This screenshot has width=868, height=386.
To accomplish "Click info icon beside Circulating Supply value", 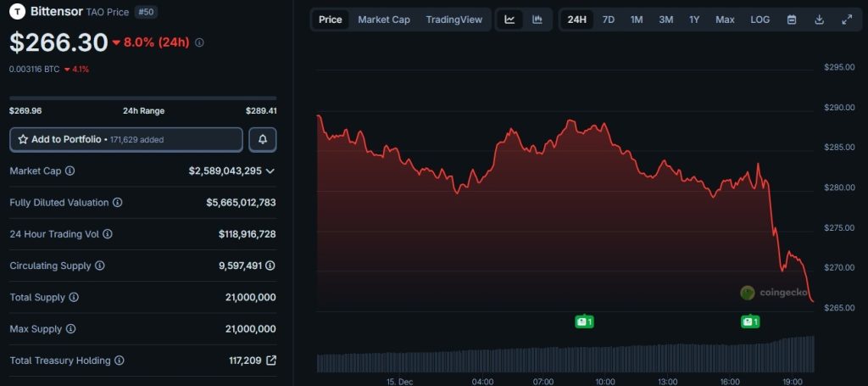I will [x=270, y=266].
